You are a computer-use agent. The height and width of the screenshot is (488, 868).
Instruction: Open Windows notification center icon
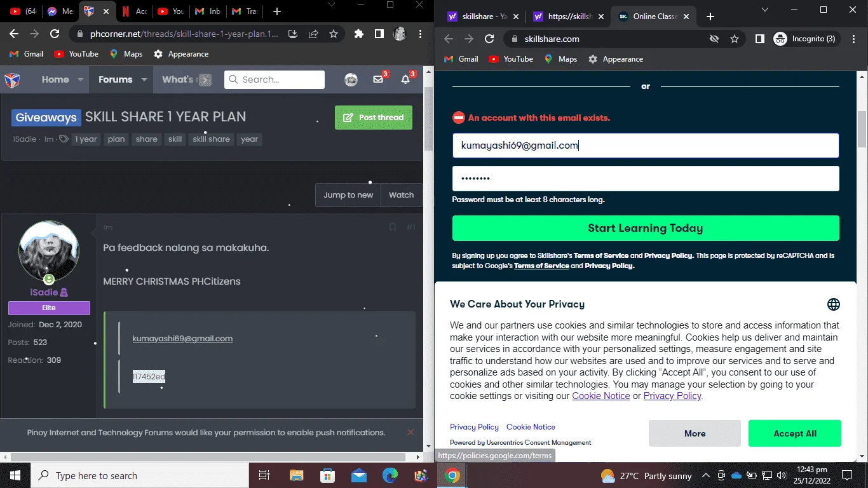click(846, 475)
